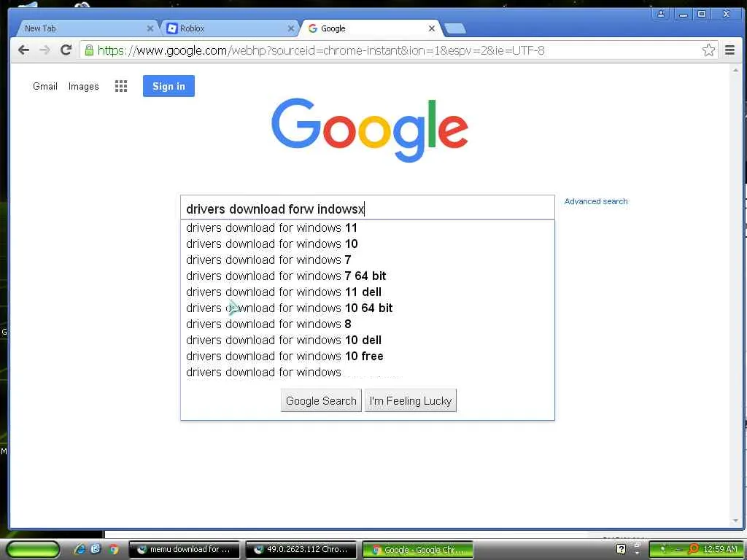This screenshot has height=560, width=747.
Task: Reload the page with refresh icon
Action: pos(66,50)
